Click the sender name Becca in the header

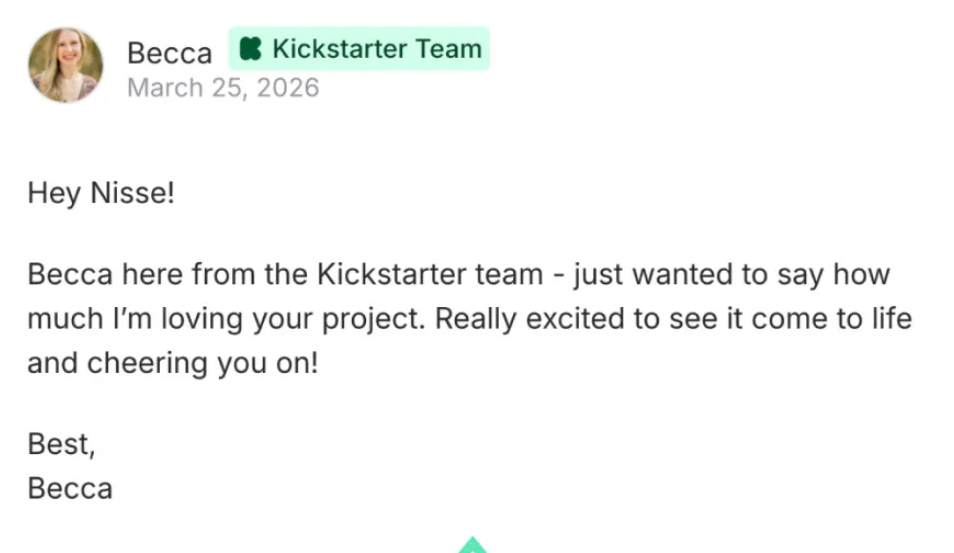169,52
